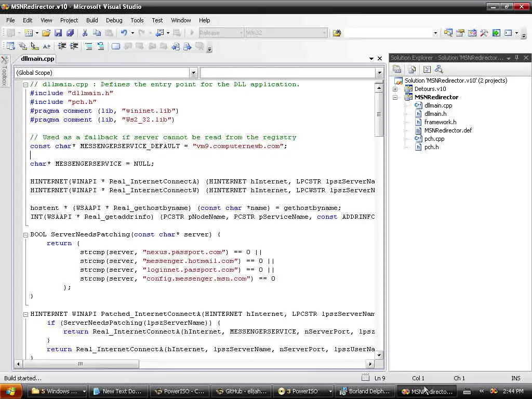This screenshot has height=399, width=532.
Task: Click the Windows Start button
Action: [x=11, y=392]
